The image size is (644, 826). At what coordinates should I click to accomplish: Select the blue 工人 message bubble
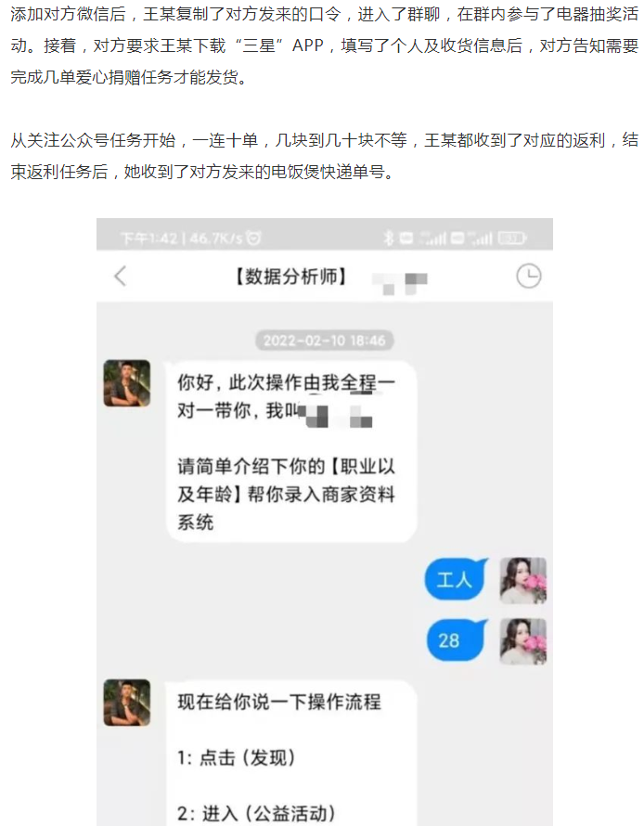tap(456, 579)
